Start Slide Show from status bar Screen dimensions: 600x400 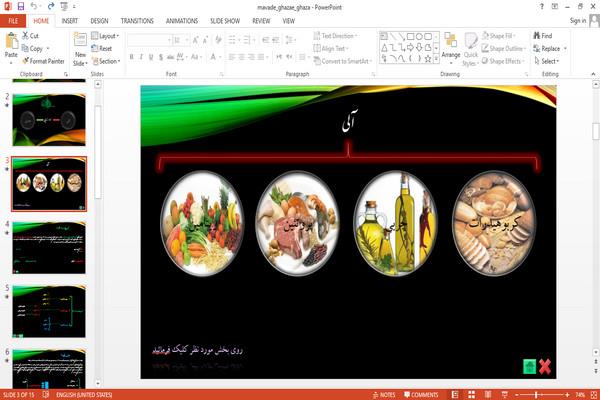click(x=504, y=395)
